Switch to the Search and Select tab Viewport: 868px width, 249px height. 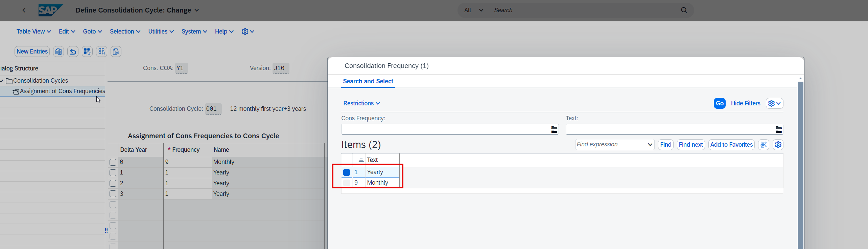pyautogui.click(x=368, y=81)
